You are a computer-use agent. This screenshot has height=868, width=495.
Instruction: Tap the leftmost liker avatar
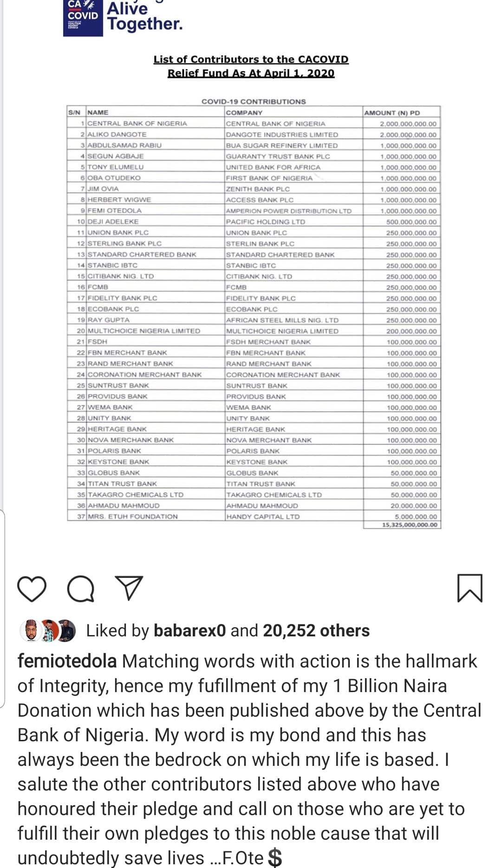pyautogui.click(x=31, y=631)
